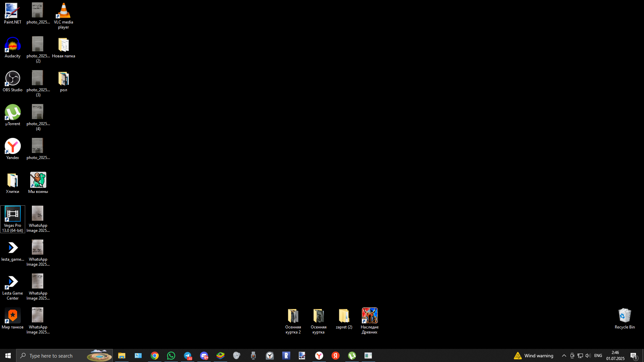Open the clock app on the taskbar
Viewport: 644px width, 362px height.
269,356
